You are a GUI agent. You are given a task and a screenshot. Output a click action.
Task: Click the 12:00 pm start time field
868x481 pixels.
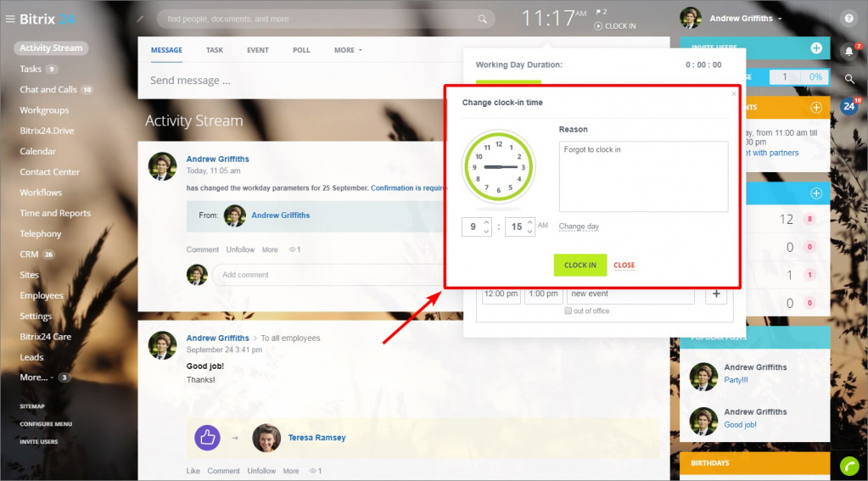tap(501, 294)
